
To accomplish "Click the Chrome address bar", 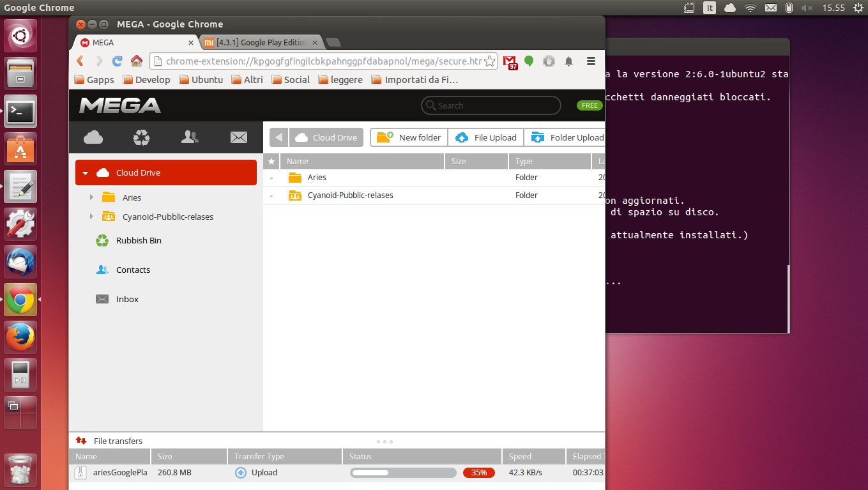I will [323, 61].
